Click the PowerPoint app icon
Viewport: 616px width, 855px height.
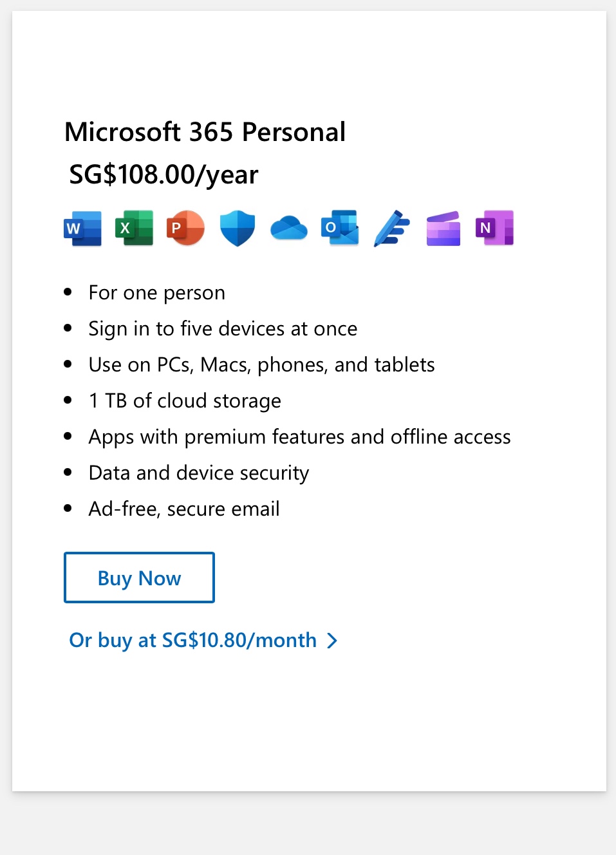click(x=186, y=229)
